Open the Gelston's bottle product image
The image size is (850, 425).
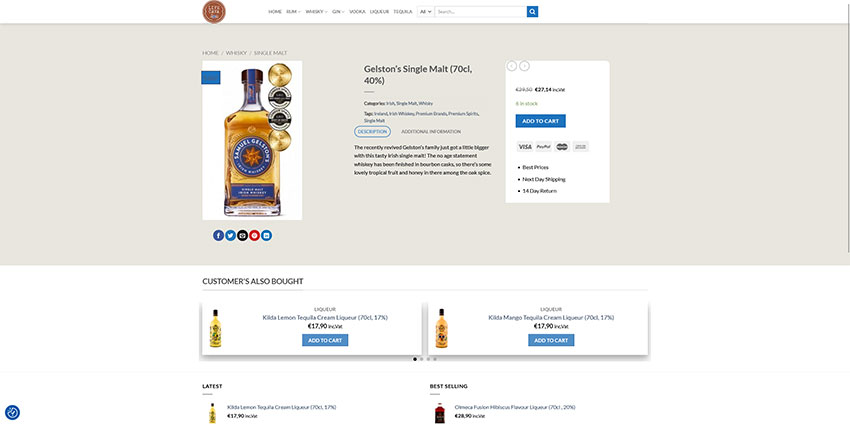pos(252,140)
